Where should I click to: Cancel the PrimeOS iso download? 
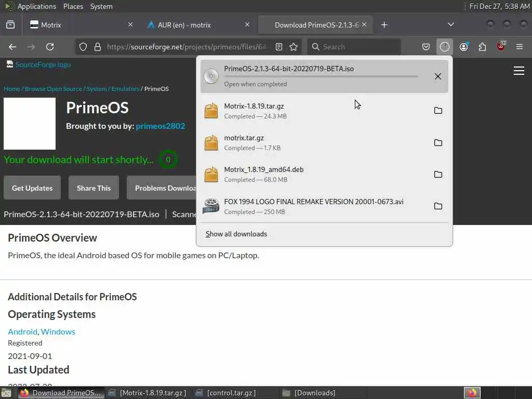coord(437,76)
